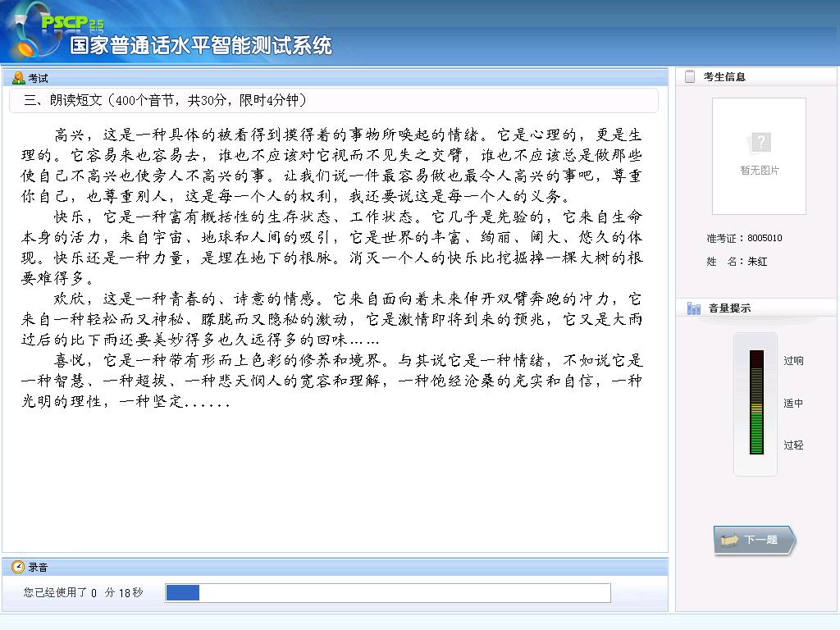840x630 pixels.
Task: Click the 考生信息 panel icon
Action: pyautogui.click(x=690, y=76)
